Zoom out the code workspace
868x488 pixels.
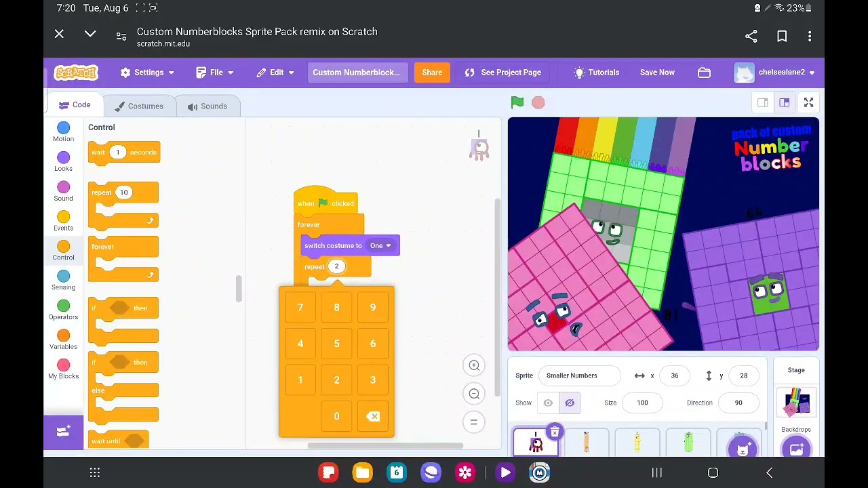[x=474, y=394]
